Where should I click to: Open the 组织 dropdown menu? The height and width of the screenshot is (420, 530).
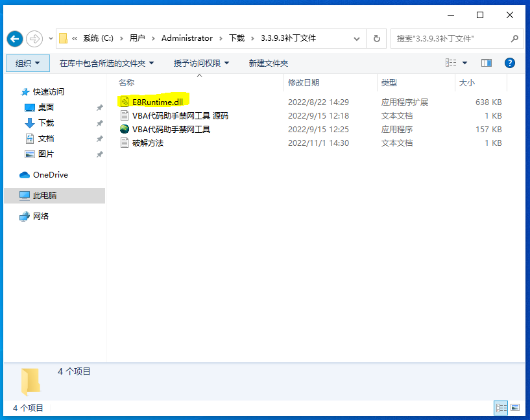27,63
